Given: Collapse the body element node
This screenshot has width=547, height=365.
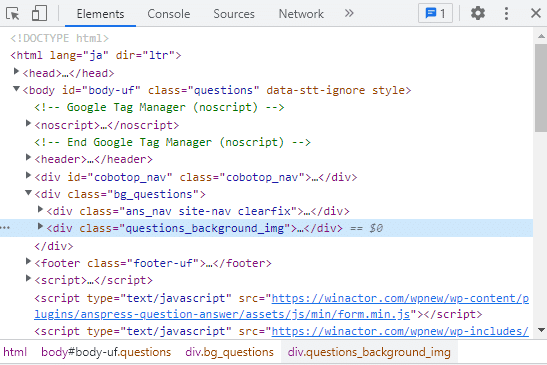Looking at the screenshot, I should coord(16,89).
